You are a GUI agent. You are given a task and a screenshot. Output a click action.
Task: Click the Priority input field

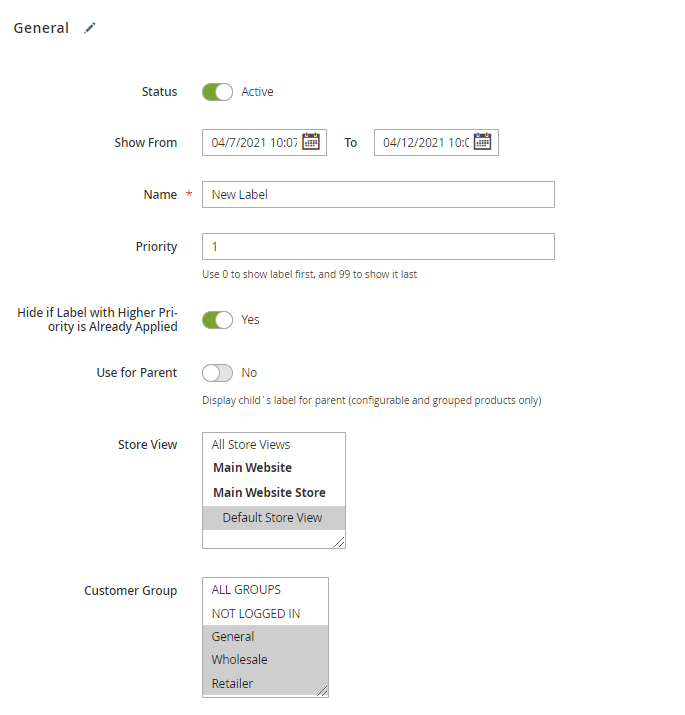pyautogui.click(x=378, y=247)
